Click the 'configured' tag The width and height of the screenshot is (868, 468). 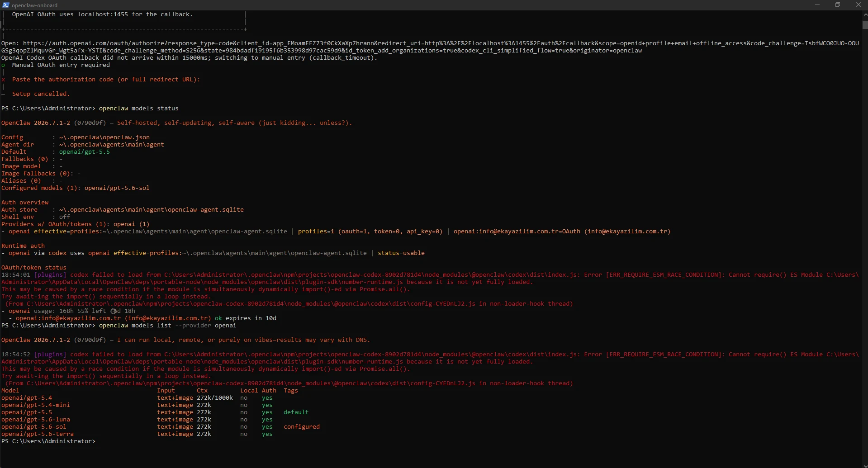click(302, 427)
